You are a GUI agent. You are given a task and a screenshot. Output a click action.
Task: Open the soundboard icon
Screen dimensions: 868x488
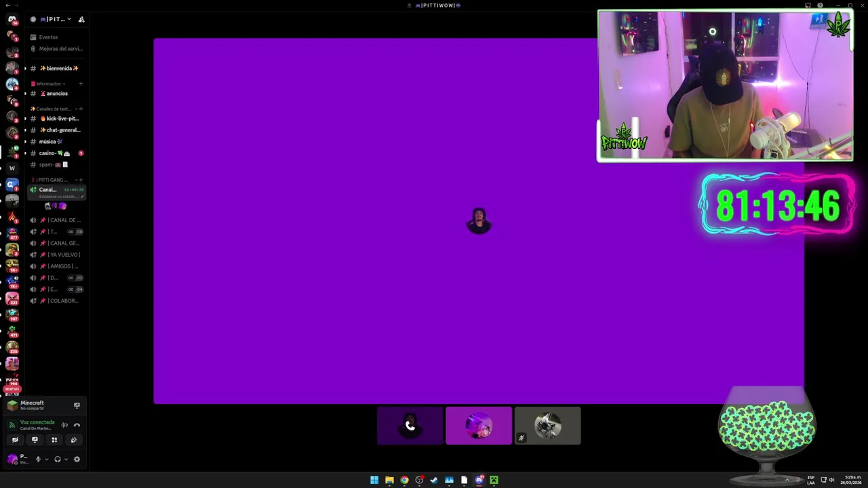[x=74, y=440]
